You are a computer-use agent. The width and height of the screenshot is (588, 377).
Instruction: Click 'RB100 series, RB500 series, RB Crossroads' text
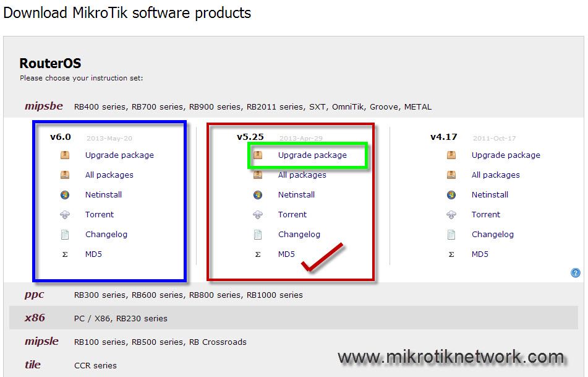coord(160,342)
